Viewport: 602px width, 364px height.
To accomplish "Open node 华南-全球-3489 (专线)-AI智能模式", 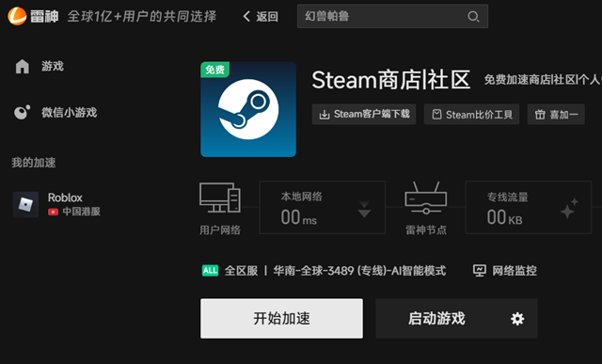I will click(x=359, y=271).
